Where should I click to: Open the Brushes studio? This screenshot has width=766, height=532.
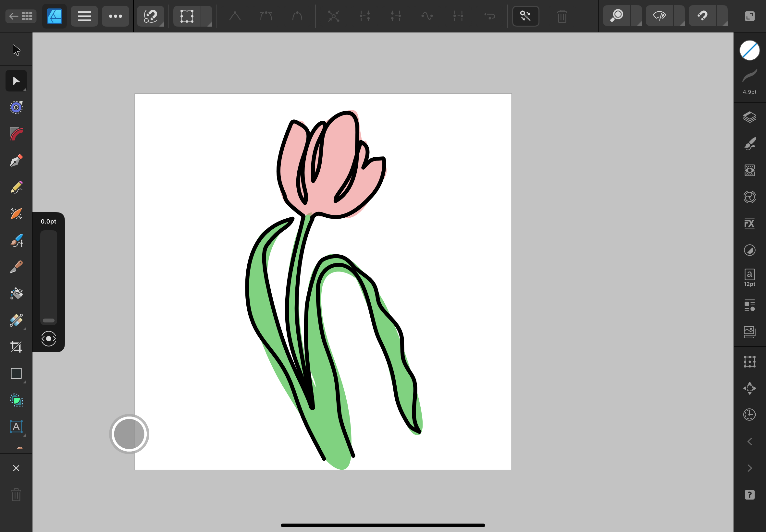(x=750, y=144)
